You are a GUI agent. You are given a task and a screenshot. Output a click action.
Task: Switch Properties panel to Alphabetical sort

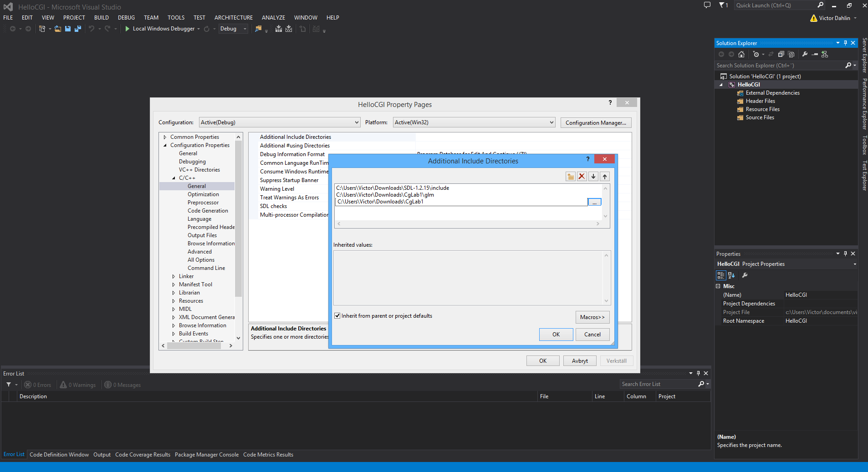point(731,275)
